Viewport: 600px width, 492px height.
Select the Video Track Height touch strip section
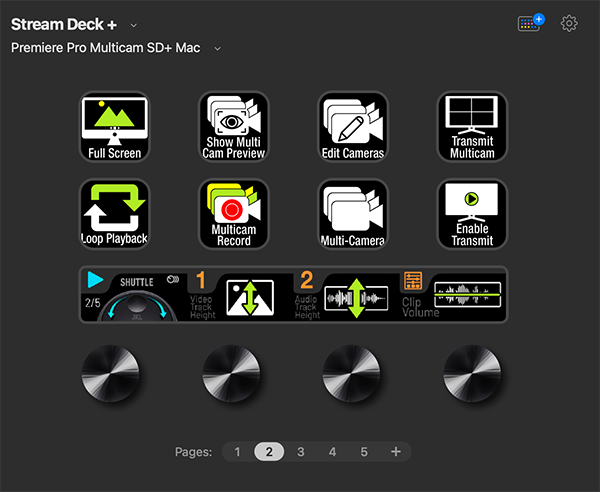[240, 295]
